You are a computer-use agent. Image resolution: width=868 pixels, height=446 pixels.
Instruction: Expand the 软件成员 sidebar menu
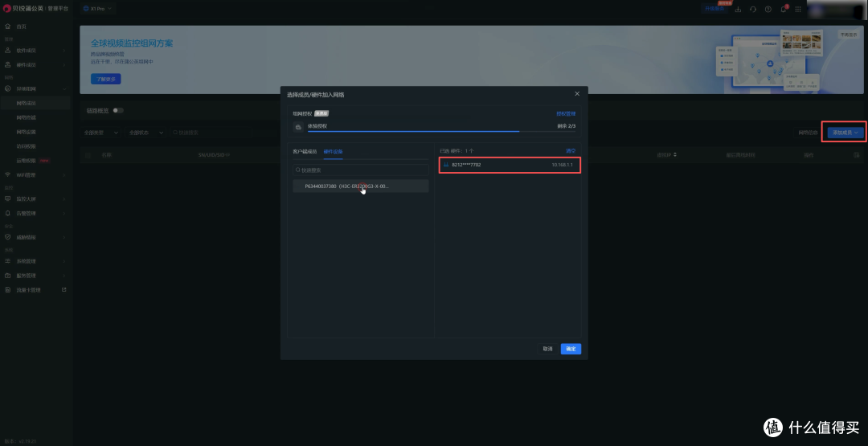pyautogui.click(x=64, y=51)
